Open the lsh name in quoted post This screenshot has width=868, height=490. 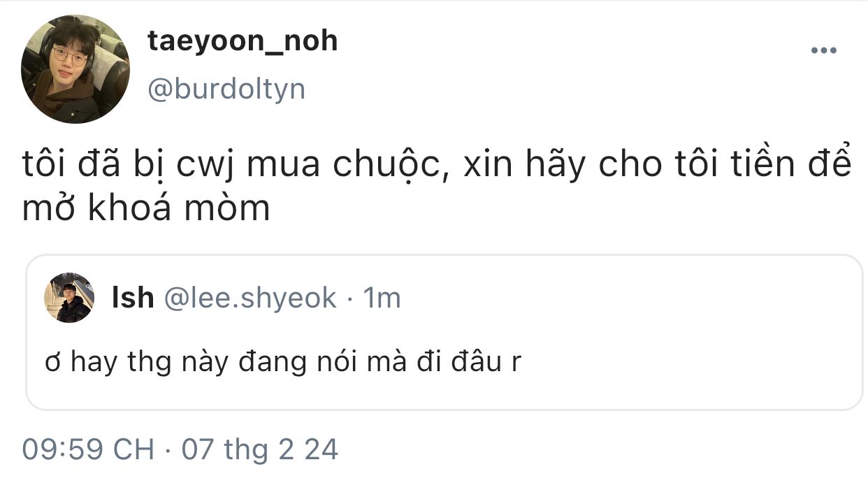133,298
